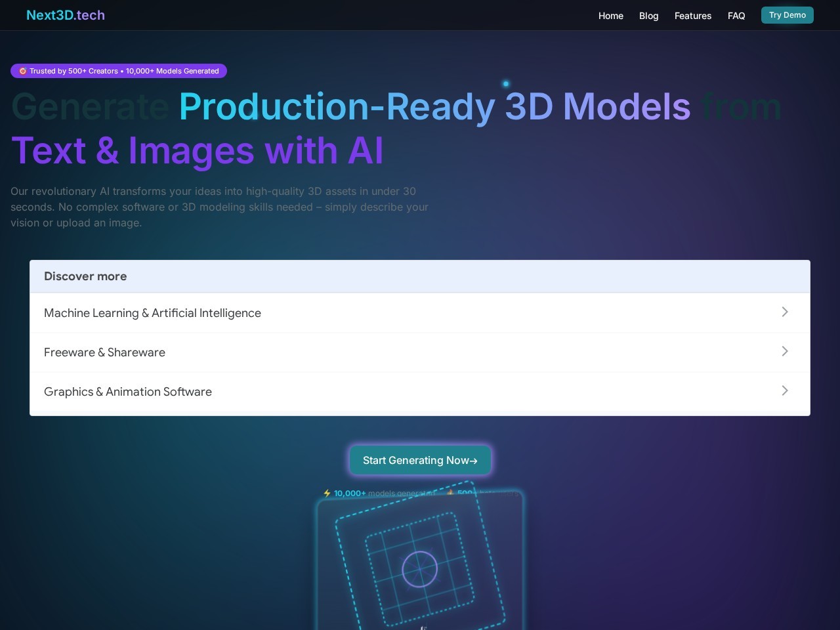
Task: Click chevron beside Freeware & Shareware
Action: coord(785,351)
